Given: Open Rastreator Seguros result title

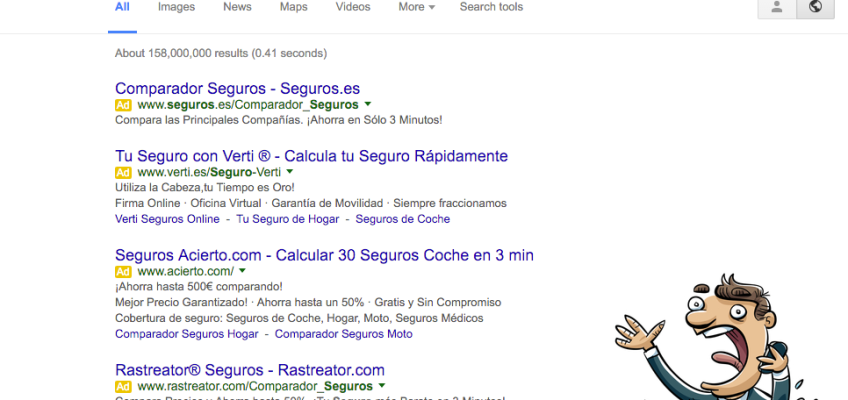Looking at the screenshot, I should 250,370.
